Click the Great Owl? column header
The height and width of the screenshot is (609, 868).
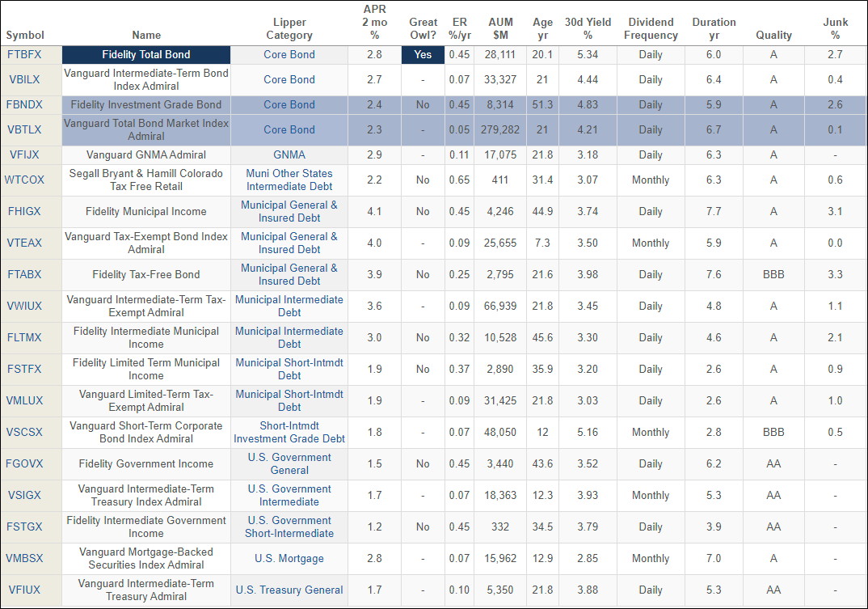423,28
